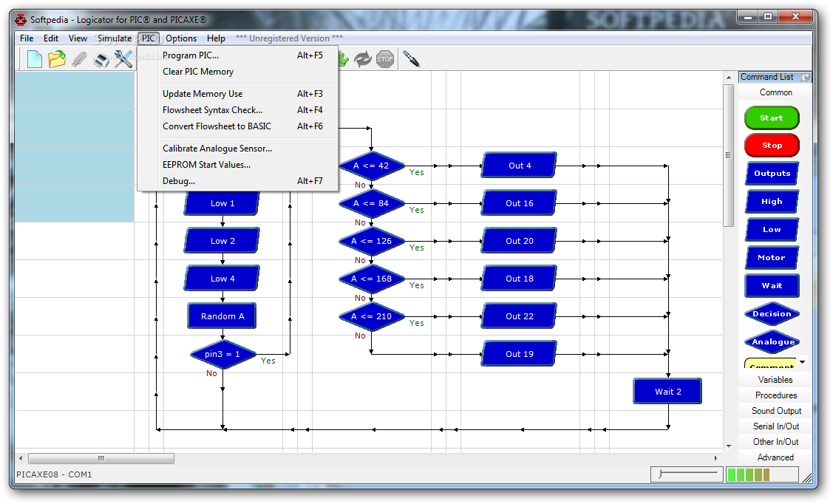This screenshot has height=504, width=833.
Task: Select the Outputs command block
Action: (x=772, y=174)
